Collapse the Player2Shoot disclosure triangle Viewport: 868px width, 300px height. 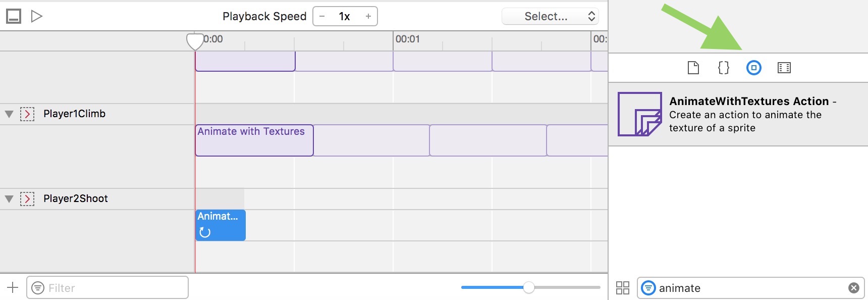[9, 199]
